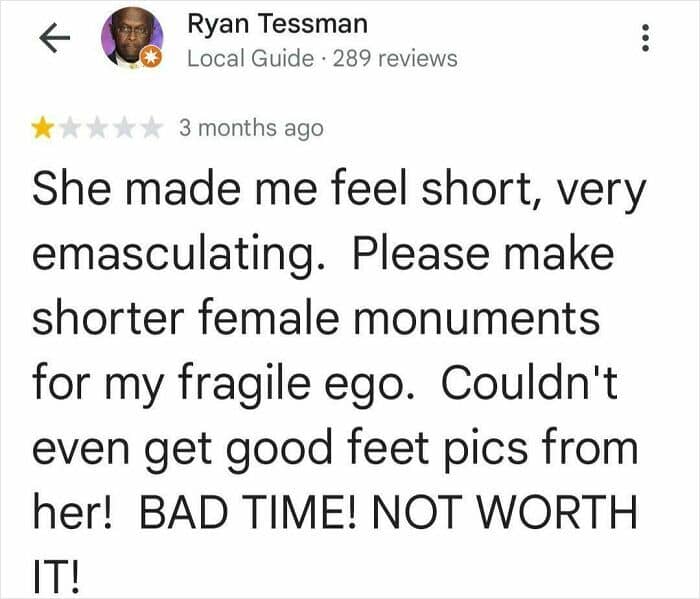Open Ryan Tessman's name link

pyautogui.click(x=277, y=23)
